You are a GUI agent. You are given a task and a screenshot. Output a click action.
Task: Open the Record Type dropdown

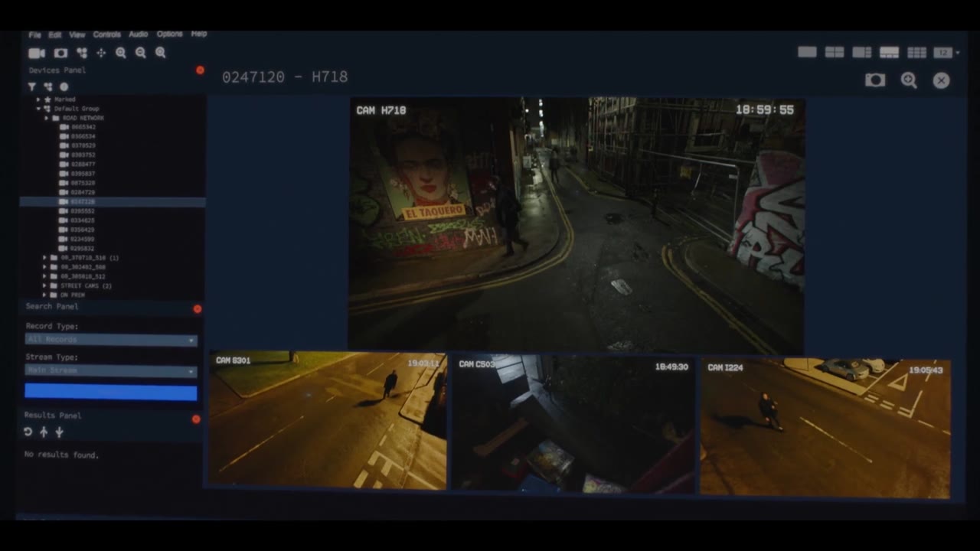point(111,340)
